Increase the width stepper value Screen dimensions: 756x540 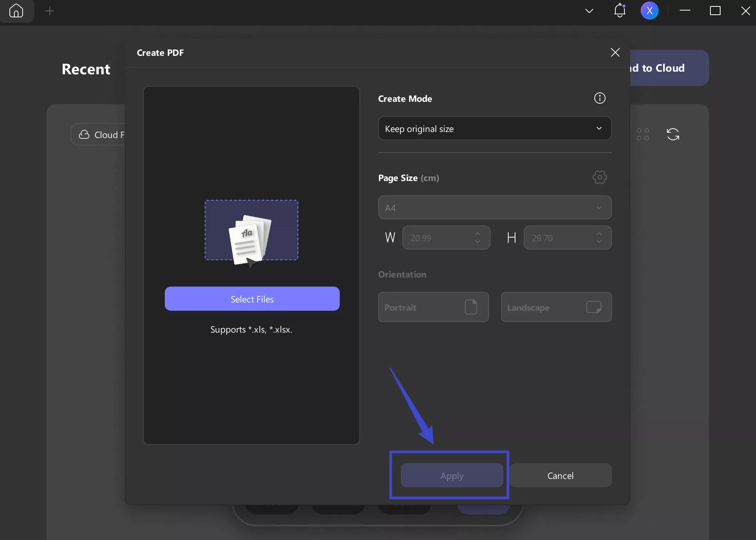[x=478, y=234]
